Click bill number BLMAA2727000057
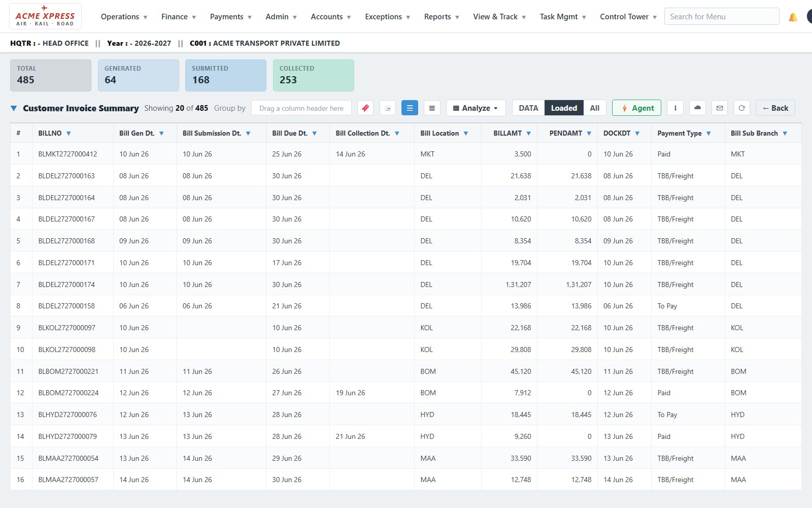The width and height of the screenshot is (812, 508). (69, 480)
